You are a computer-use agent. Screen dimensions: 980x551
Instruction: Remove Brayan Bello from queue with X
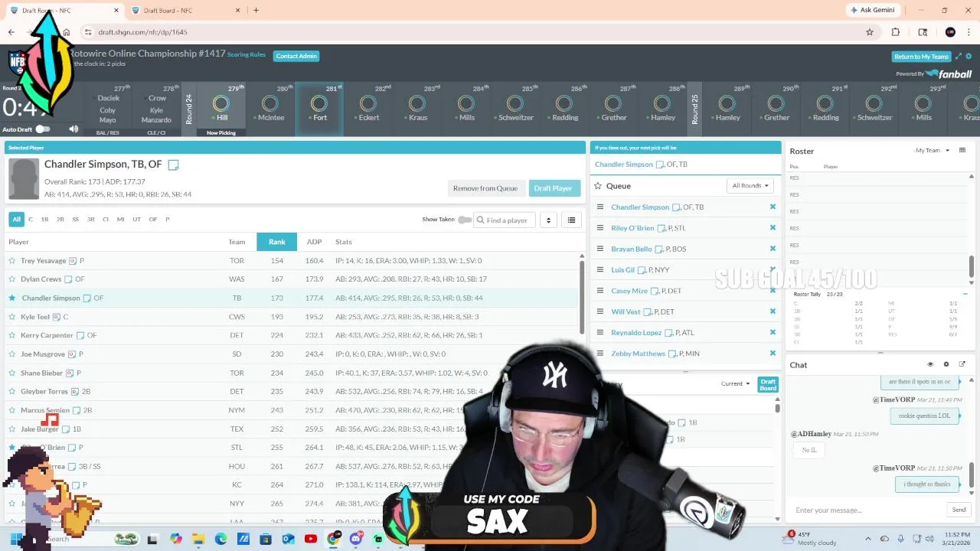[773, 249]
